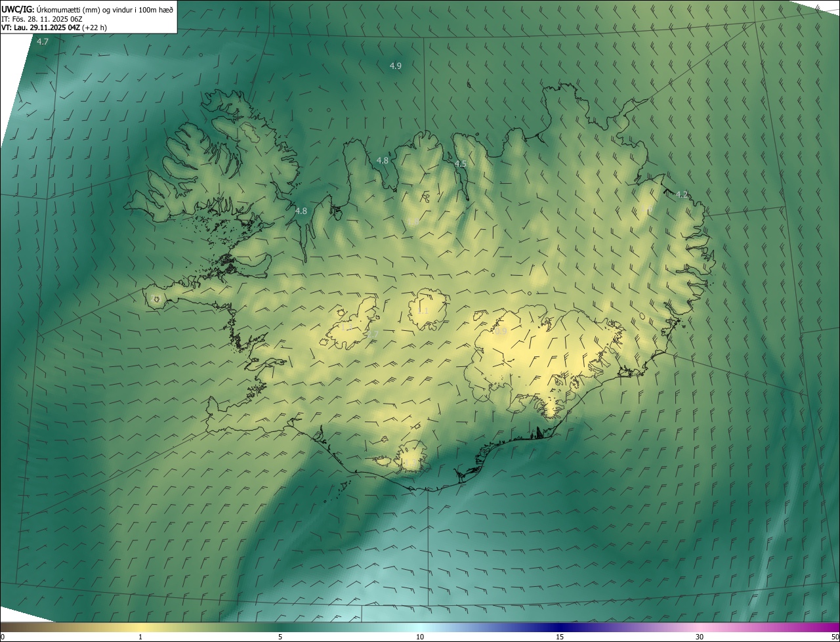Image resolution: width=840 pixels, height=642 pixels.
Task: Click the 4.8 value in the bay by the Westfjords
Action: [x=301, y=211]
